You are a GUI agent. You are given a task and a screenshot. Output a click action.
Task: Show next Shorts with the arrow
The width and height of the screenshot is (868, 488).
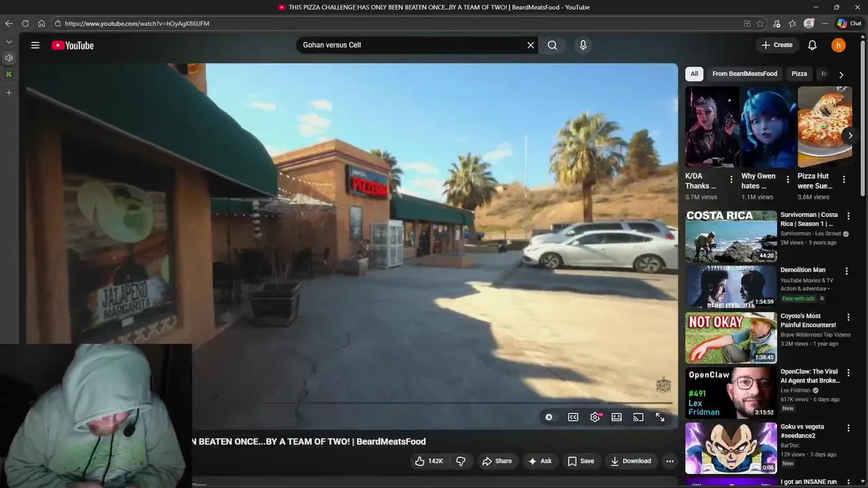coord(850,136)
